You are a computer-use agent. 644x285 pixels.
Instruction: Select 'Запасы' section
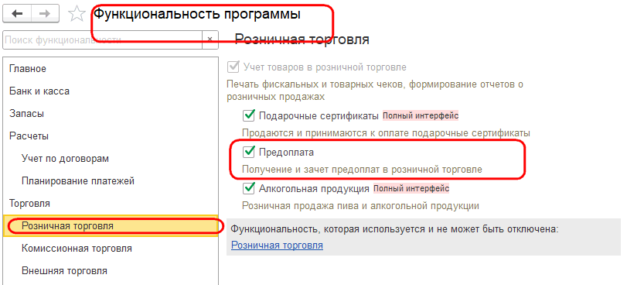(x=110, y=114)
